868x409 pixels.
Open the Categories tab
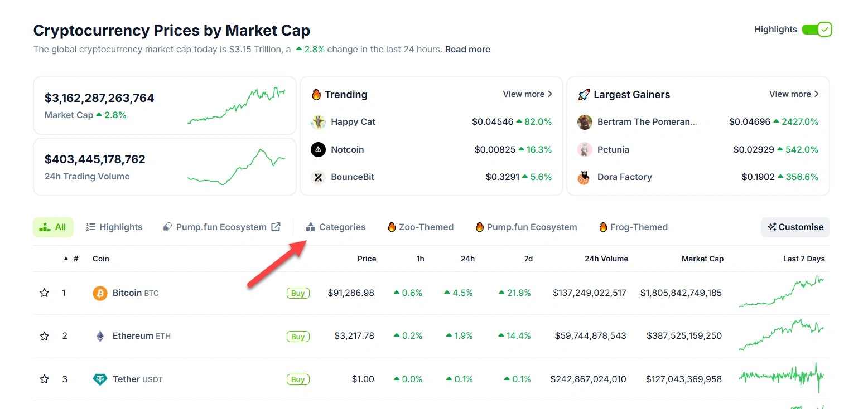(336, 227)
